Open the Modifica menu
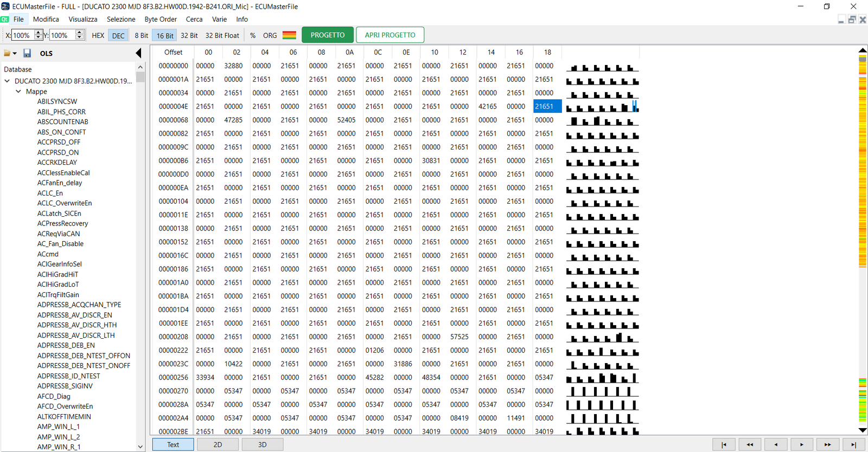The width and height of the screenshot is (868, 452). (46, 20)
